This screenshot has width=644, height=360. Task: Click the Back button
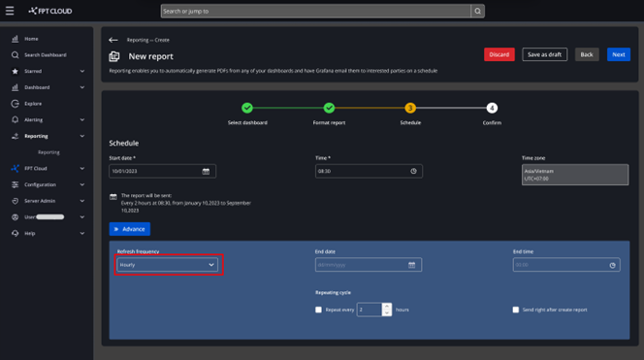(x=587, y=54)
